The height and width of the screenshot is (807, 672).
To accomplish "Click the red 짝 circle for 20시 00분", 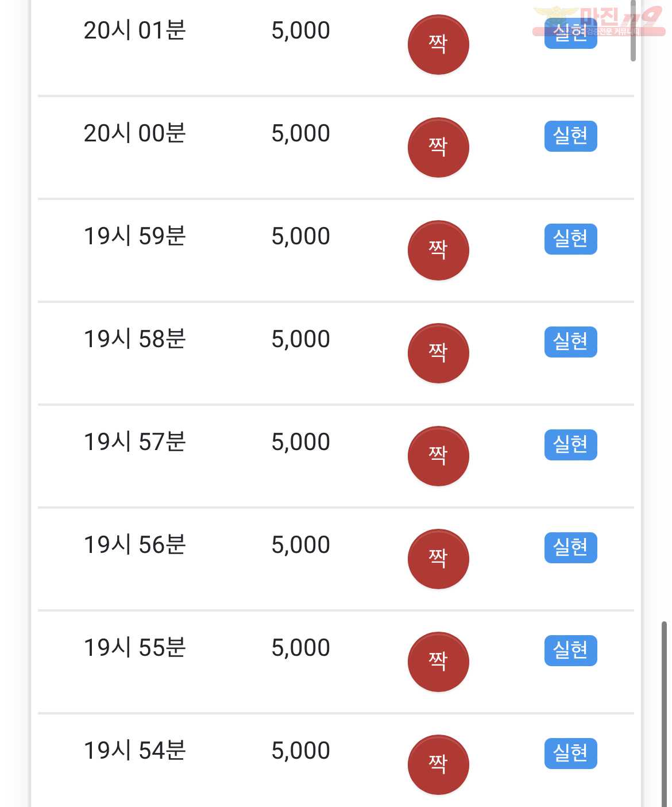I will pyautogui.click(x=438, y=148).
